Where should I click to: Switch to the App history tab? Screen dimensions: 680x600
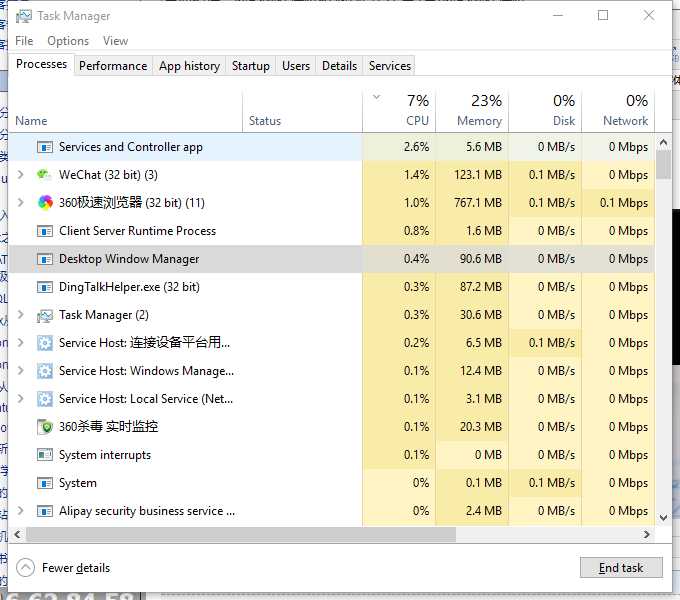[x=190, y=66]
